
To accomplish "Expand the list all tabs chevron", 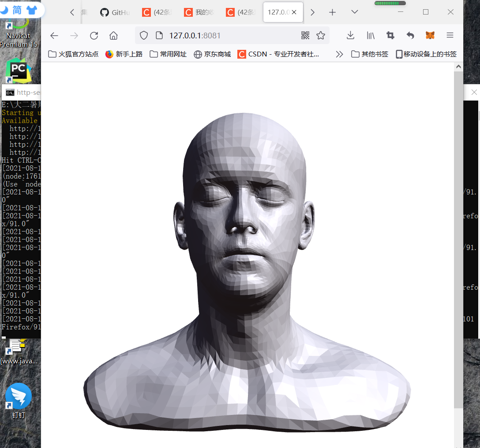I will [355, 12].
